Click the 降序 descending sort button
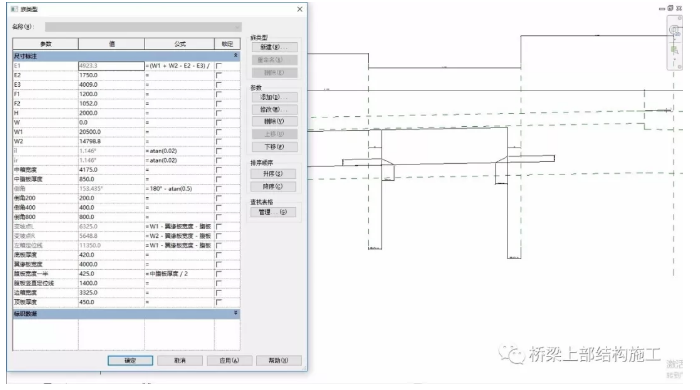700x390 pixels. [x=273, y=186]
